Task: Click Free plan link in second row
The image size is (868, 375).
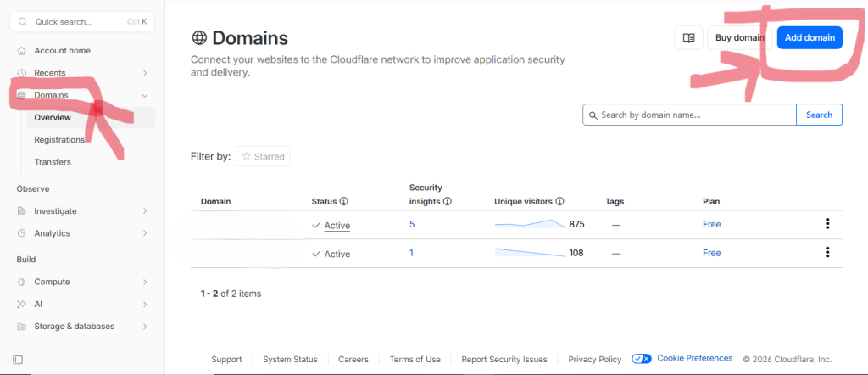Action: pyautogui.click(x=712, y=253)
